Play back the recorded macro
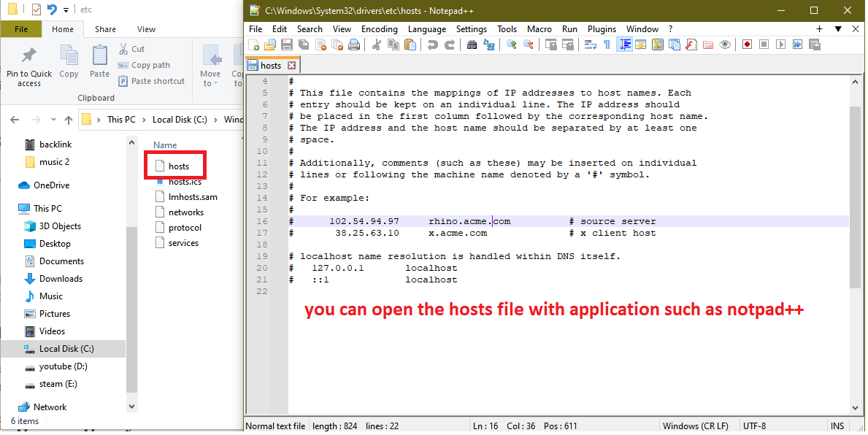 click(x=780, y=45)
